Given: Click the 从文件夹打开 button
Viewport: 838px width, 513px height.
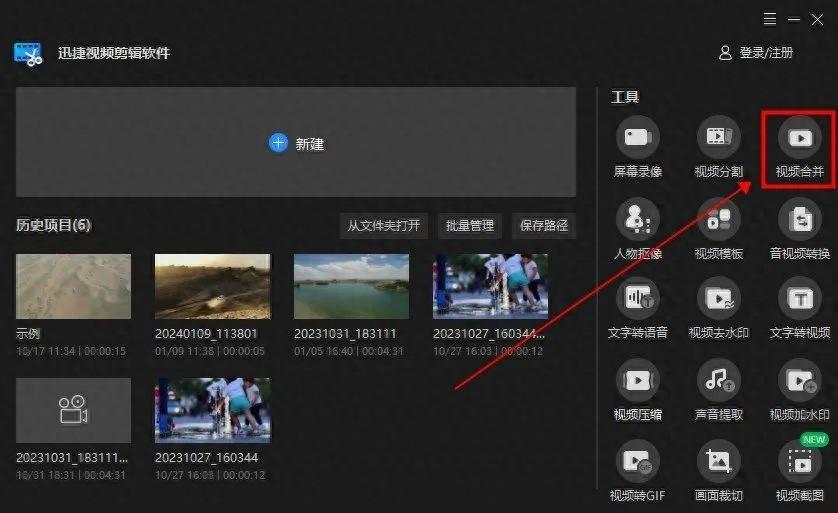Looking at the screenshot, I should (384, 225).
